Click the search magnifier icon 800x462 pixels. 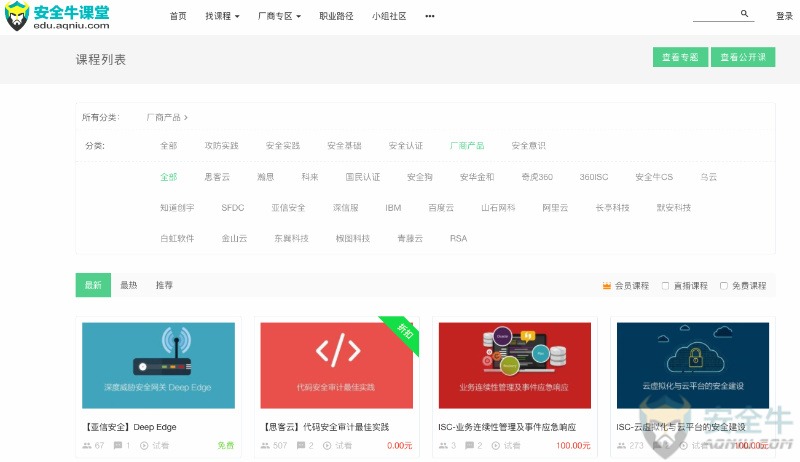pos(744,14)
